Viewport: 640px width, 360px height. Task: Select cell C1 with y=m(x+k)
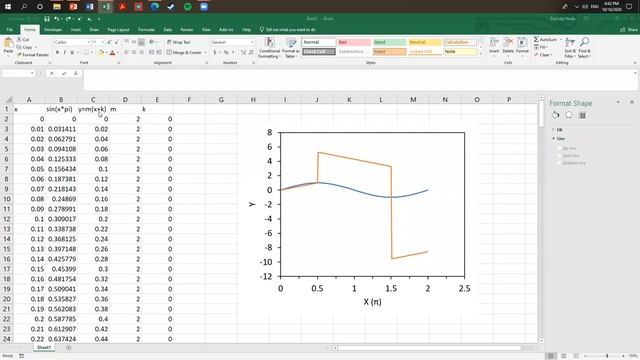(93, 109)
